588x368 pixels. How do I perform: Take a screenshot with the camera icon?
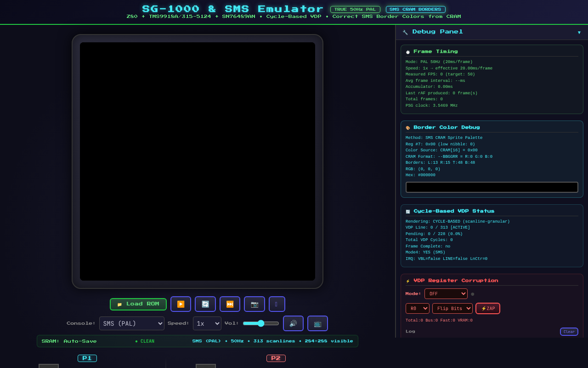tap(254, 304)
